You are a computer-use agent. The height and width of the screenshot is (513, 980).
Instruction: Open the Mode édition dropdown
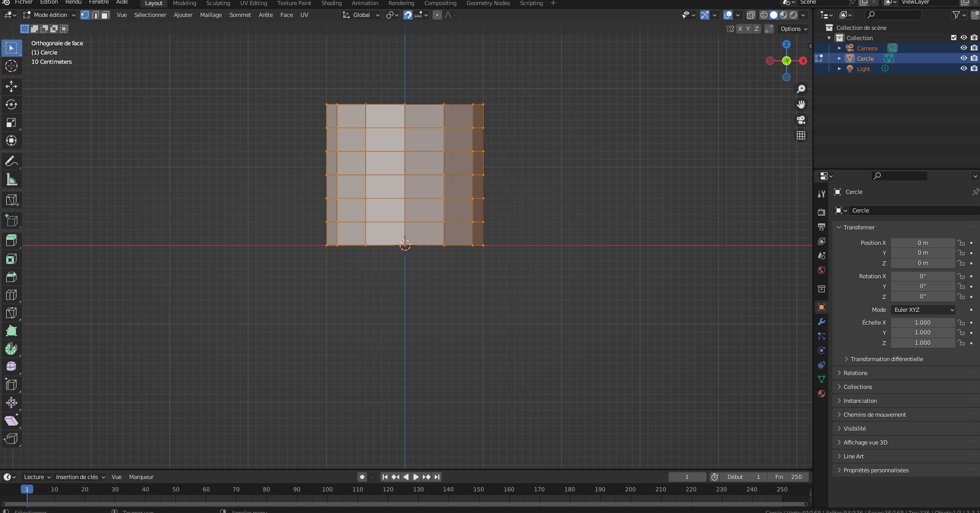(49, 15)
